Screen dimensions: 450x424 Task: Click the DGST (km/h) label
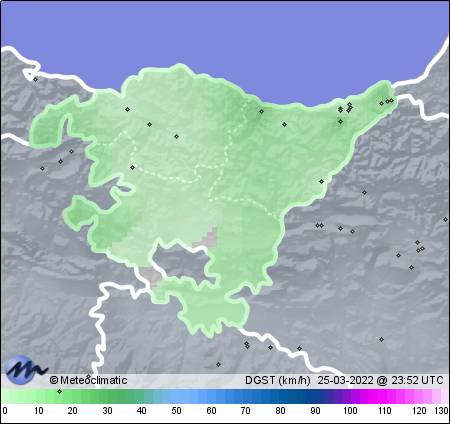(x=278, y=380)
